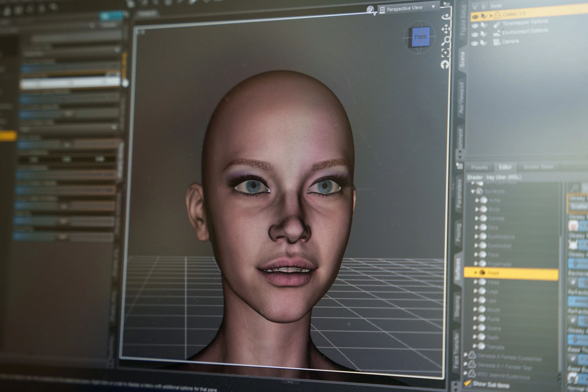Select the Lips surface
Screen dimensions: 588x392
click(x=491, y=301)
